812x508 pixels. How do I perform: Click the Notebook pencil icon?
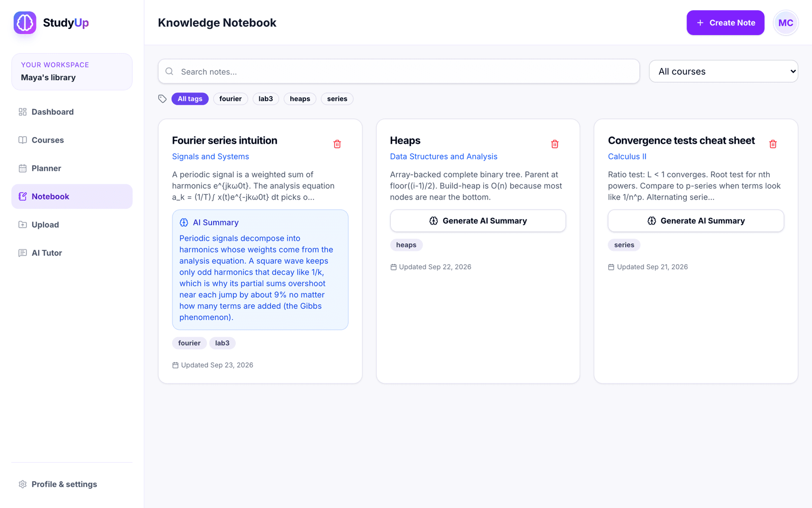click(23, 197)
